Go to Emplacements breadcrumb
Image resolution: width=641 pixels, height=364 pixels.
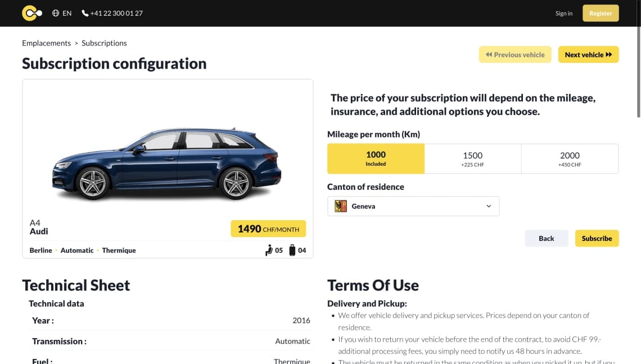pyautogui.click(x=46, y=43)
